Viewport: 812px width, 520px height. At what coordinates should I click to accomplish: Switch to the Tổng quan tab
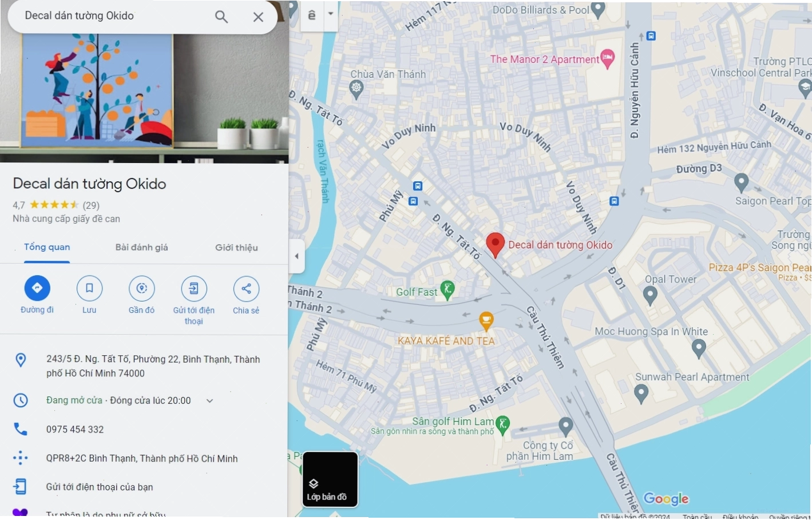click(x=47, y=247)
